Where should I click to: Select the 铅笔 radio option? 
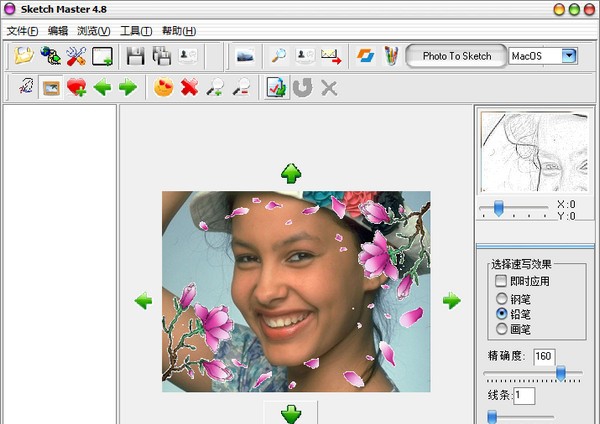coord(502,314)
